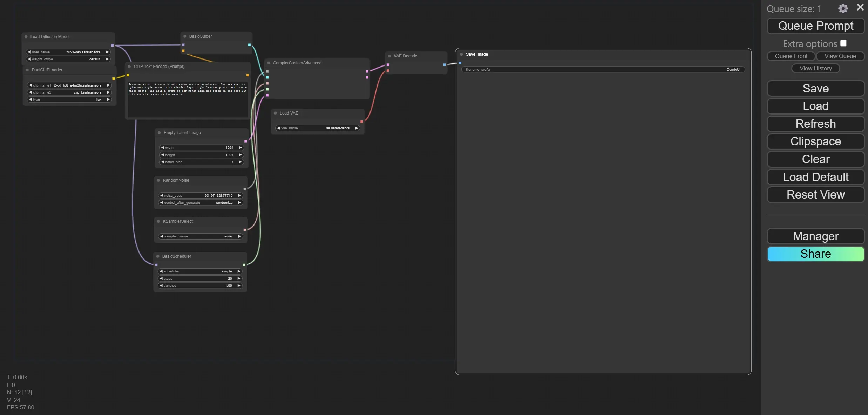Click the VAE Decode node collapse dot
The width and height of the screenshot is (868, 415).
pyautogui.click(x=389, y=56)
